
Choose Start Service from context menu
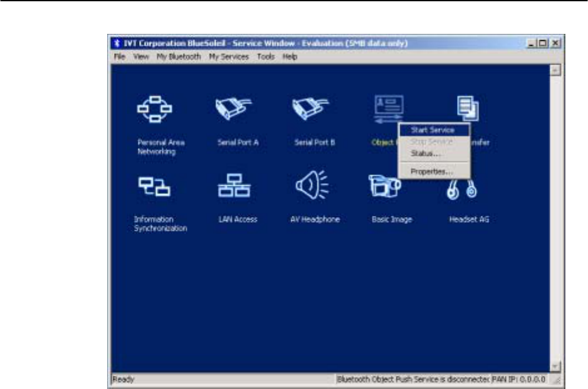click(434, 130)
